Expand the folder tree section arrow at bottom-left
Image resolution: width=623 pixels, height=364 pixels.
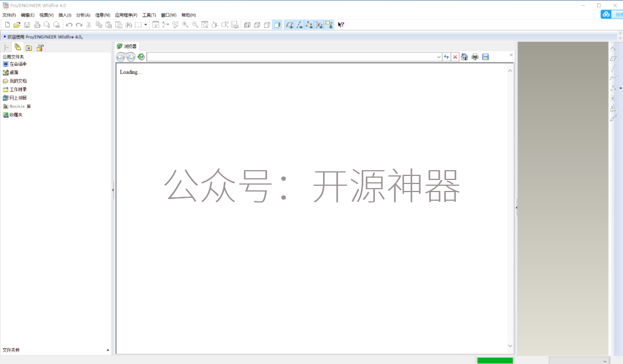tap(108, 350)
